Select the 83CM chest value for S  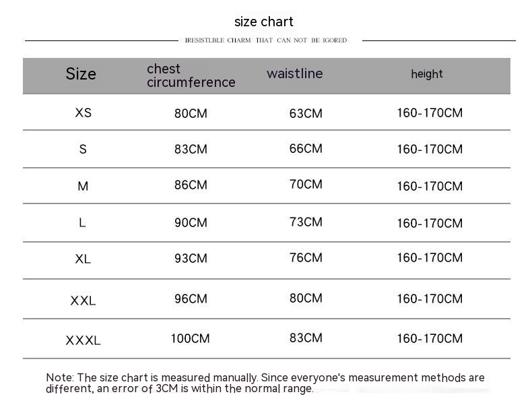[x=191, y=149]
